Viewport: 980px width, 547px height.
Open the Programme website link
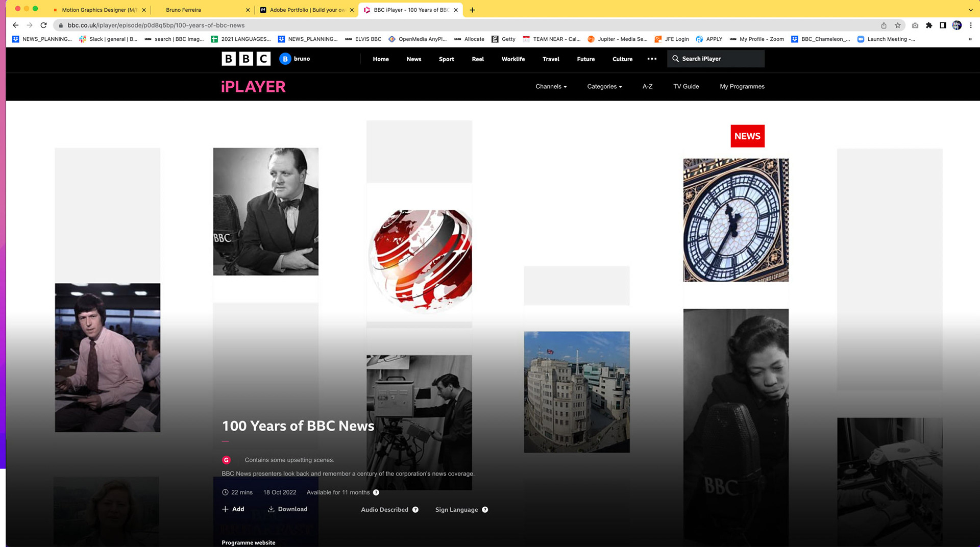[x=249, y=542]
